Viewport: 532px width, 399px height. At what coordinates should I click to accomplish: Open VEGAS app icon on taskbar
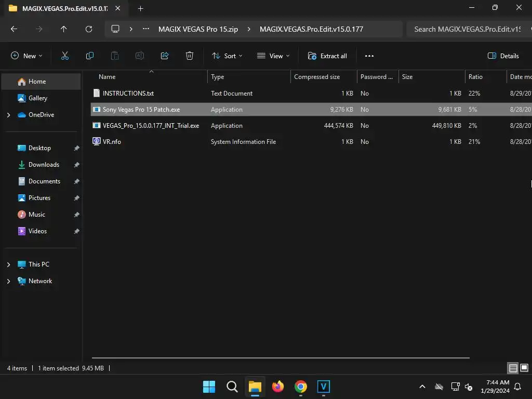tap(324, 387)
